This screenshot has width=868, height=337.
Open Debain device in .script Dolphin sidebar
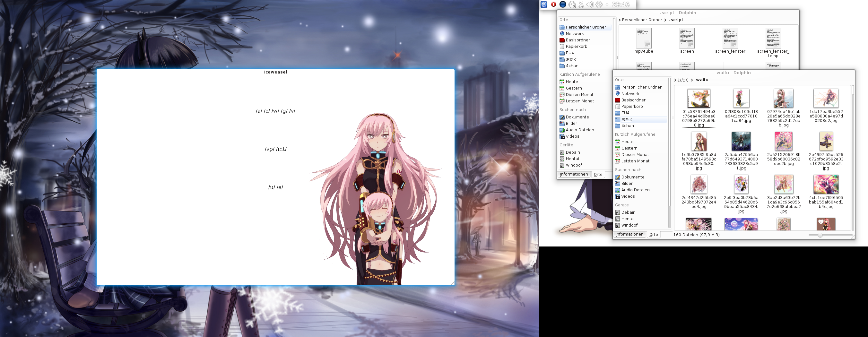pos(585,153)
